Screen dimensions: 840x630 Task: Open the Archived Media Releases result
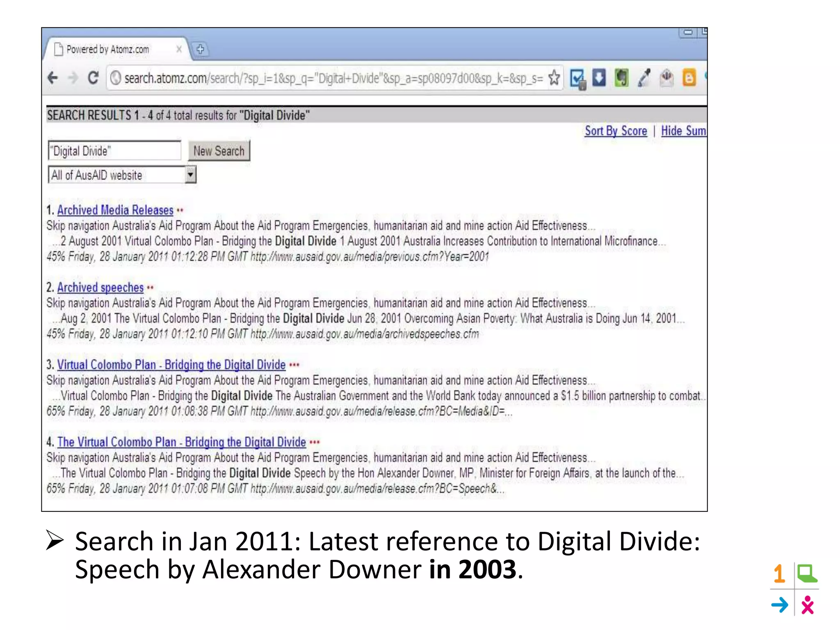coord(115,210)
